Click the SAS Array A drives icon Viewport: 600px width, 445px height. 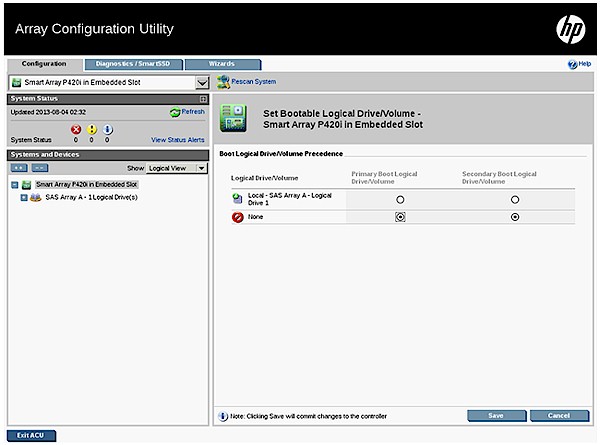point(35,198)
